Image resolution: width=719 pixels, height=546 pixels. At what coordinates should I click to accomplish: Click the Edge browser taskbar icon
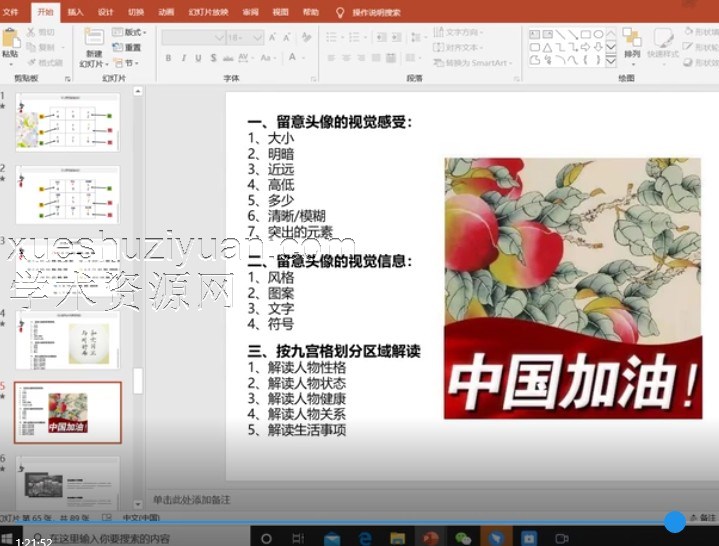[366, 538]
